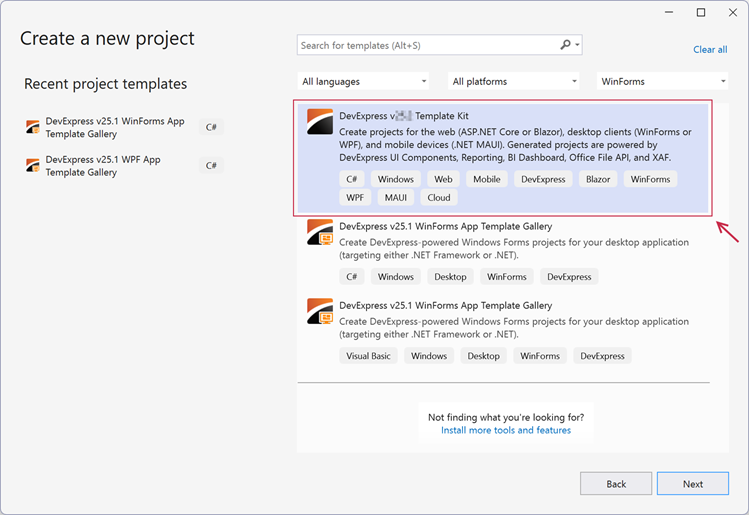Click icon of C# WinForms App Template Gallery result
Viewport: 749px width, 515px height.
point(320,232)
